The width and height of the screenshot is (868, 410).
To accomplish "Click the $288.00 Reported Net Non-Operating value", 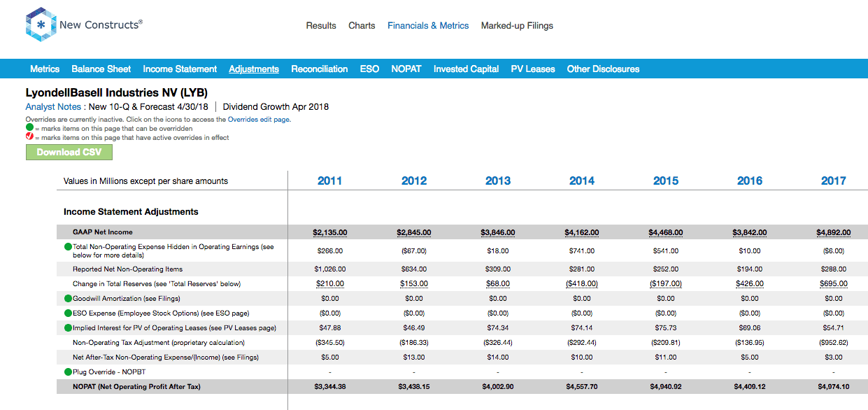I will 834,269.
